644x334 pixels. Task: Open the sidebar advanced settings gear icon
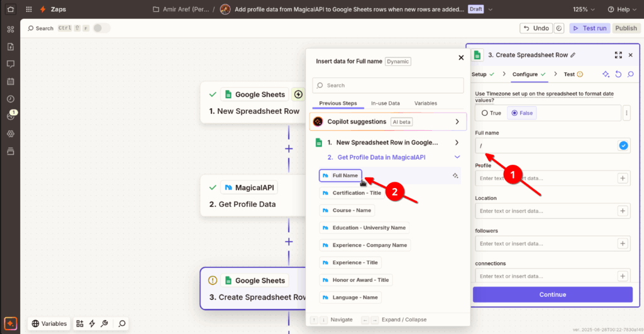11,134
